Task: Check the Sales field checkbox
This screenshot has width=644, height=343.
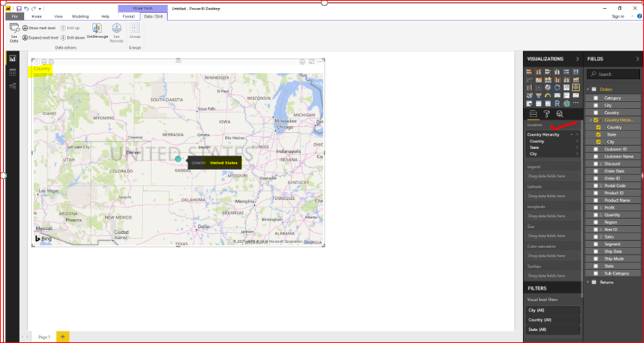Action: point(596,237)
